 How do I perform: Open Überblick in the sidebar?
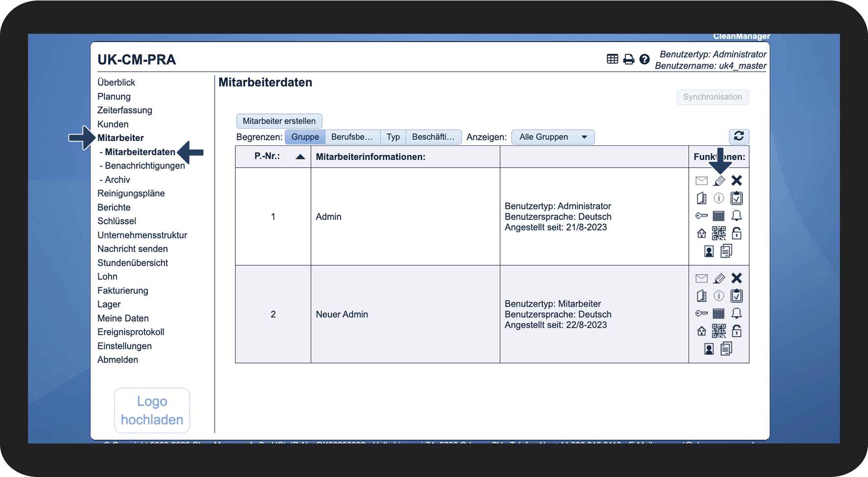[116, 83]
